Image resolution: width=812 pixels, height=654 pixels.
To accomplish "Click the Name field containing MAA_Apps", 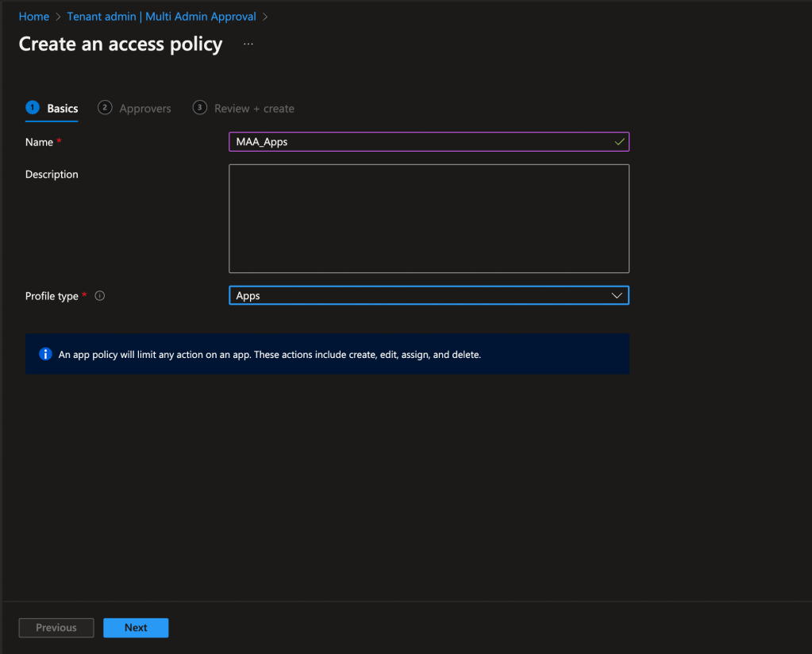I will pyautogui.click(x=421, y=142).
